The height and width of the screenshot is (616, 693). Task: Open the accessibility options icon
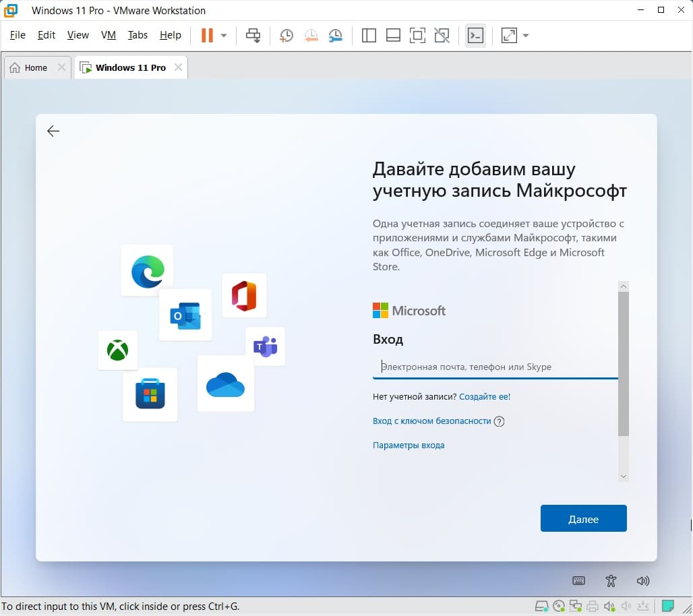coord(611,581)
